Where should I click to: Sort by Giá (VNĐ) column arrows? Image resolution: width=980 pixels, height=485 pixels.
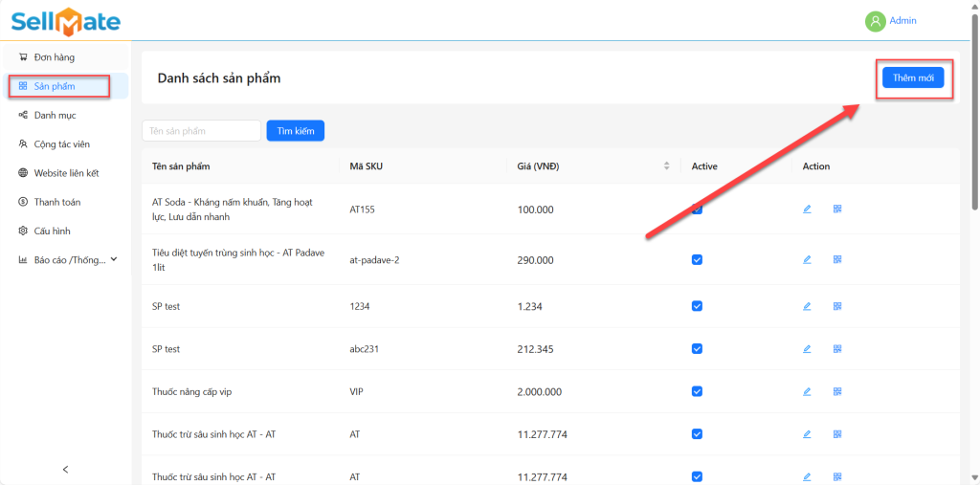[666, 166]
